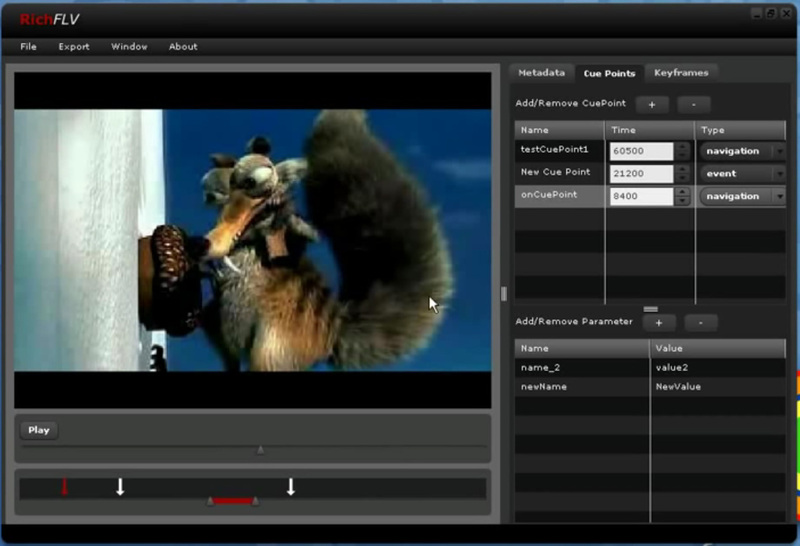Select the newName parameter cell
800x546 pixels.
click(x=582, y=387)
